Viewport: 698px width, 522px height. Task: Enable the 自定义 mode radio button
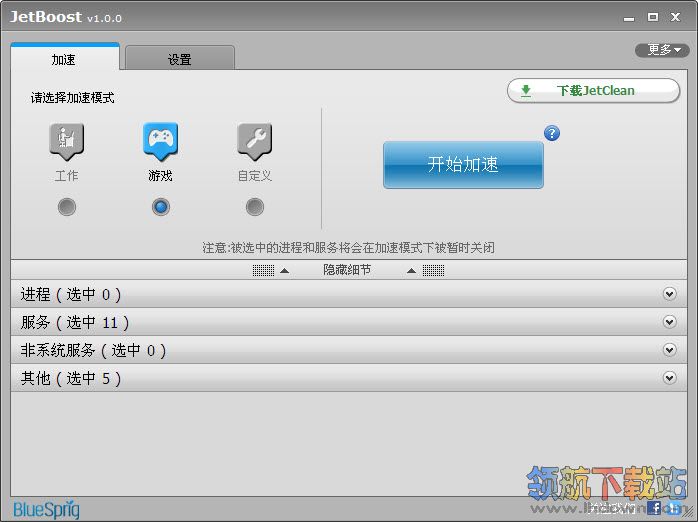(255, 207)
